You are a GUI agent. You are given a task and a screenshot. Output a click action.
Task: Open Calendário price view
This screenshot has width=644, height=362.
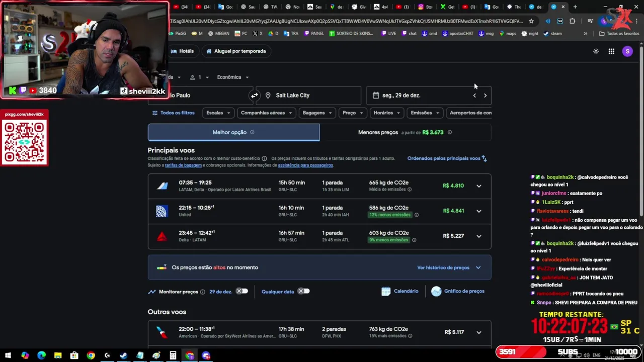[x=400, y=291]
